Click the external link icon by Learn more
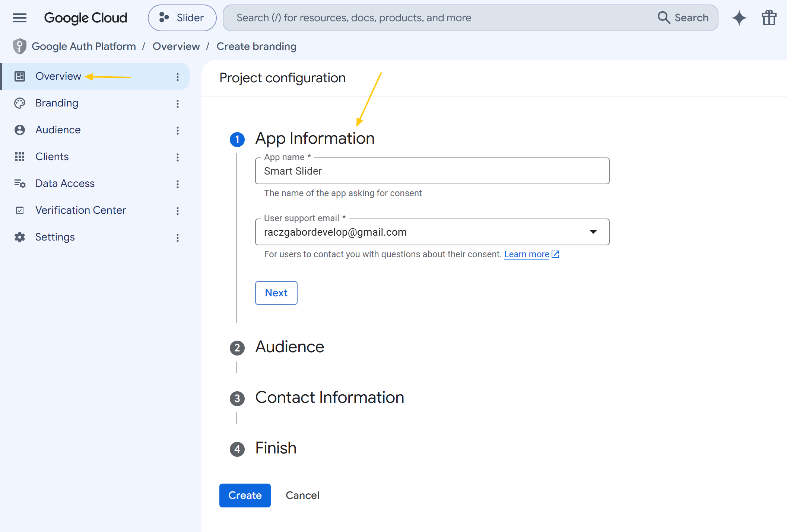Viewport: 787px width, 532px height. coord(555,254)
